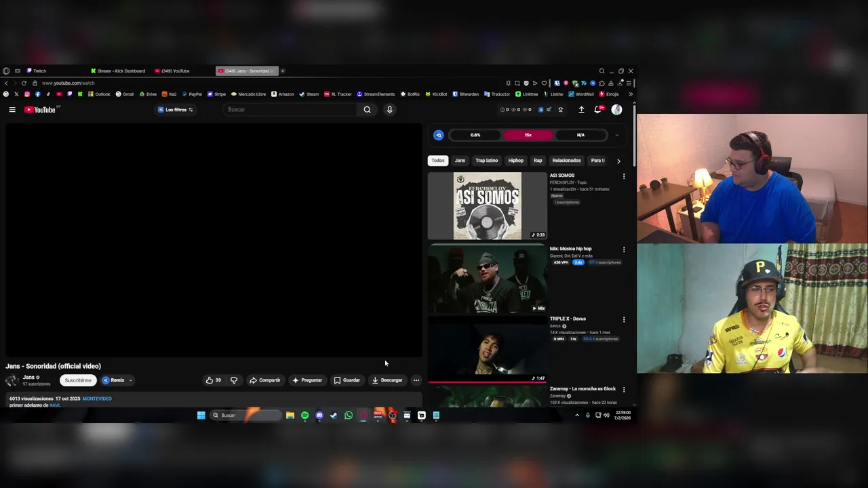Click the 15x pink stat pill
Viewport: 868px width, 488px height.
click(528, 135)
